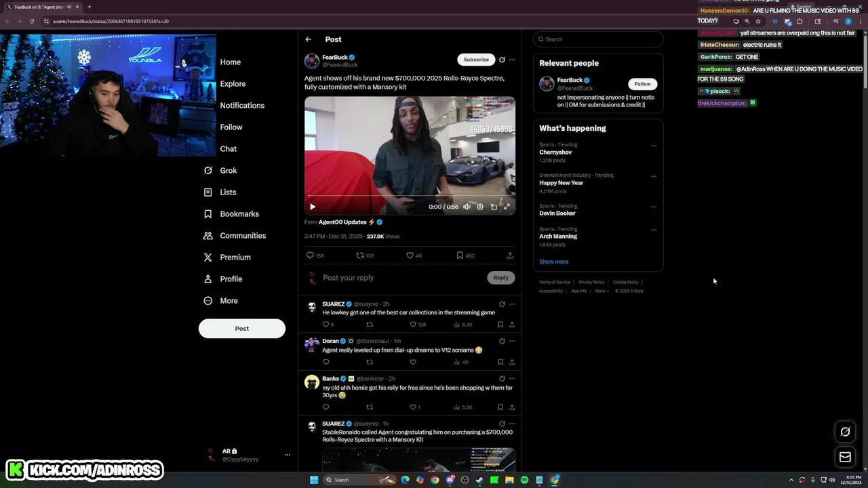
Task: Click Show more under What's happening
Action: tap(554, 262)
